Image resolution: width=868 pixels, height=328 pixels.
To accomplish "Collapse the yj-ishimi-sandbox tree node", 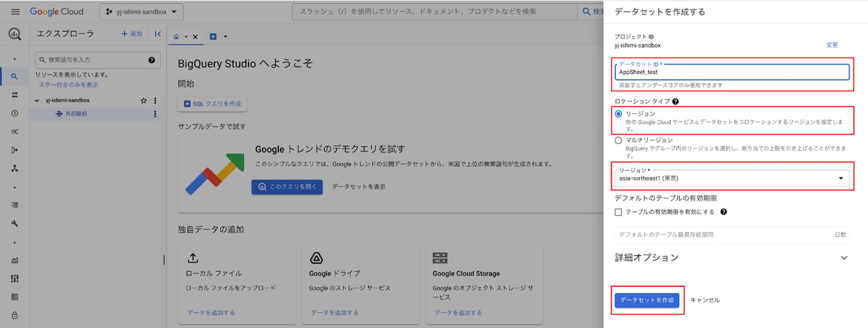I will pos(37,101).
